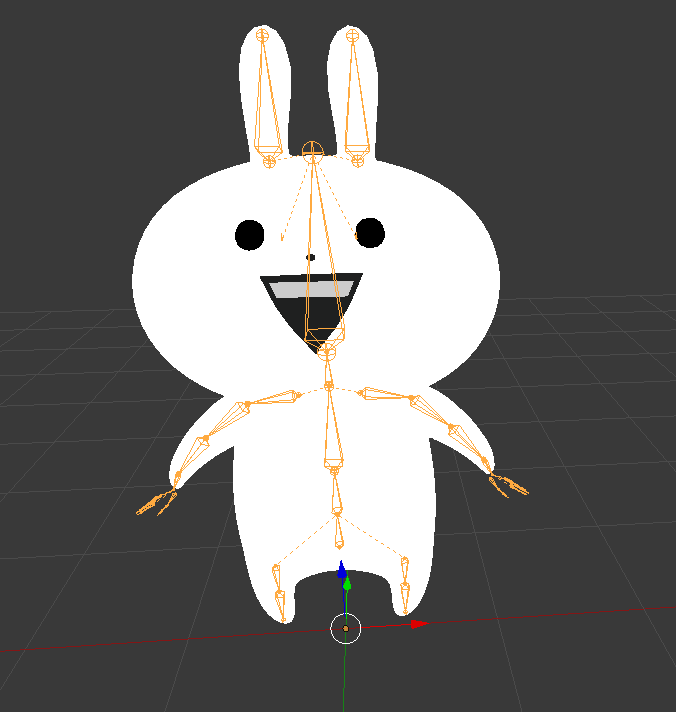Select the large head bone through the face
Image resolution: width=676 pixels, height=712 pixels.
click(x=322, y=254)
